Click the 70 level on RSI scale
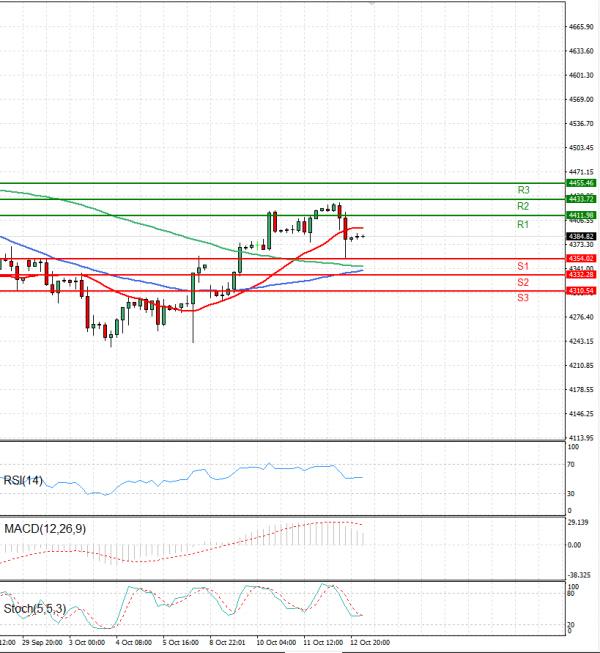Image resolution: width=600 pixels, height=653 pixels. [x=571, y=465]
